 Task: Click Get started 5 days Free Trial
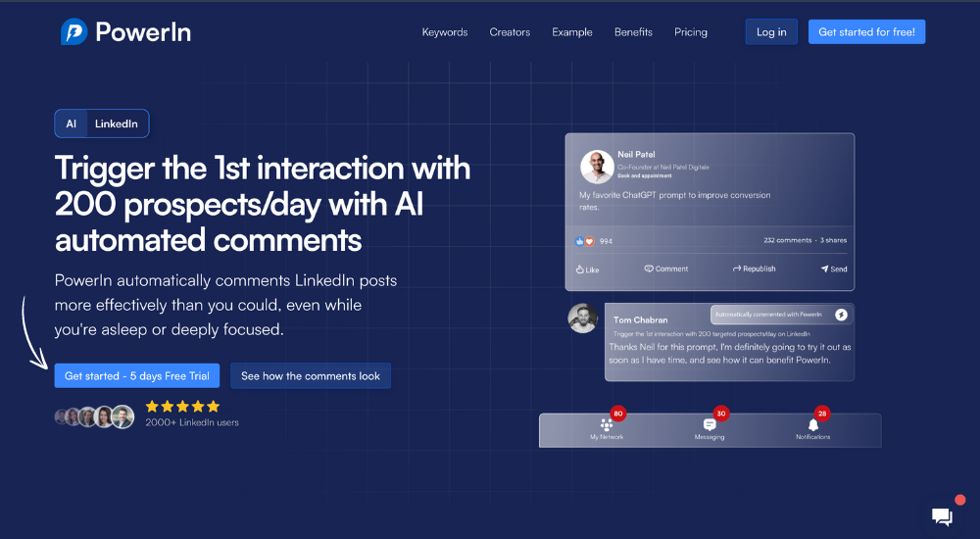137,375
